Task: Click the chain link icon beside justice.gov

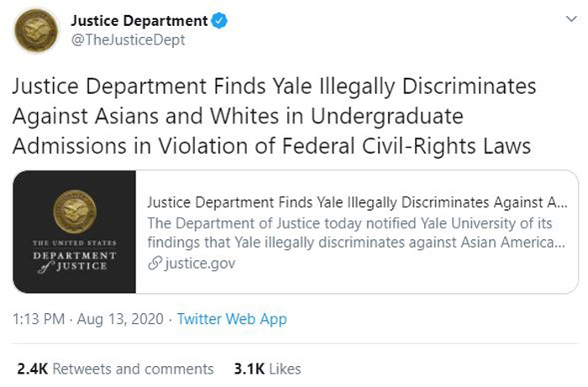Action: 155,264
